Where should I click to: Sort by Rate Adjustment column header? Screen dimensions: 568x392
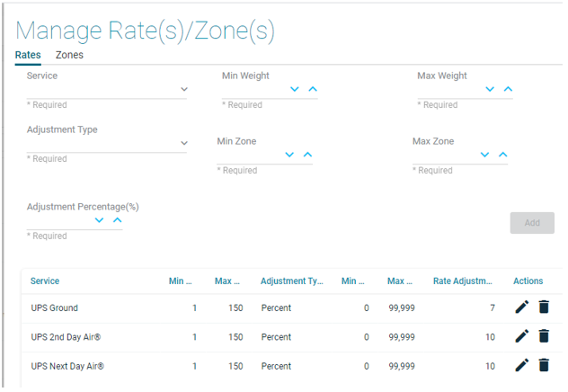[463, 281]
